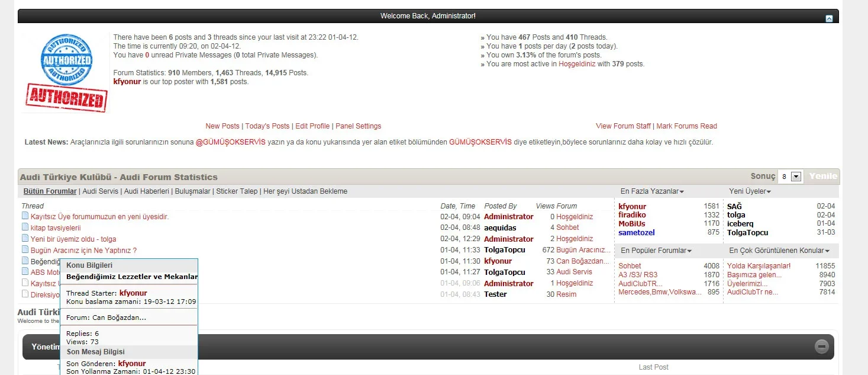Click Mark Forums Read link
Image resolution: width=868 pixels, height=375 pixels.
tap(686, 126)
